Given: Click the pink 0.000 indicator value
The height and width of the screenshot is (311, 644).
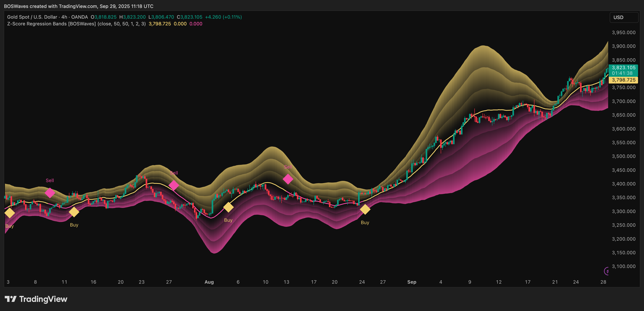Looking at the screenshot, I should pos(196,24).
